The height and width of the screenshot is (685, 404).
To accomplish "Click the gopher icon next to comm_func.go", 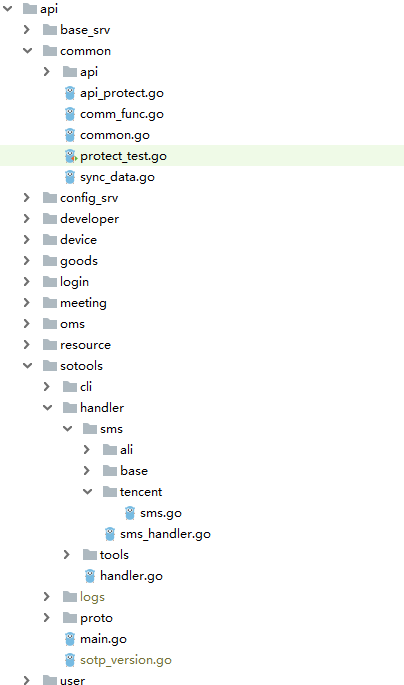I will 70,114.
